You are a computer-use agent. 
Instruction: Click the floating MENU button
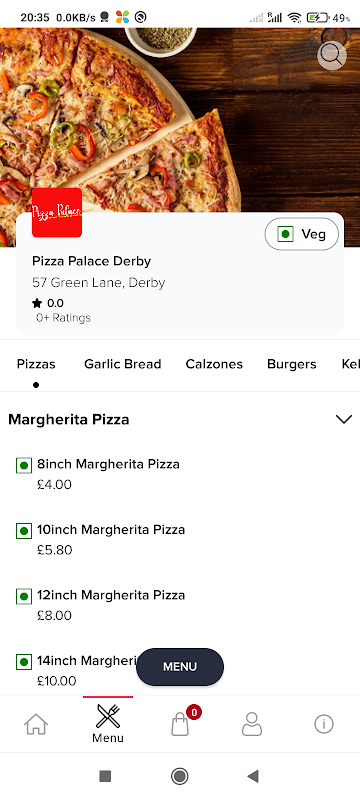(x=180, y=667)
